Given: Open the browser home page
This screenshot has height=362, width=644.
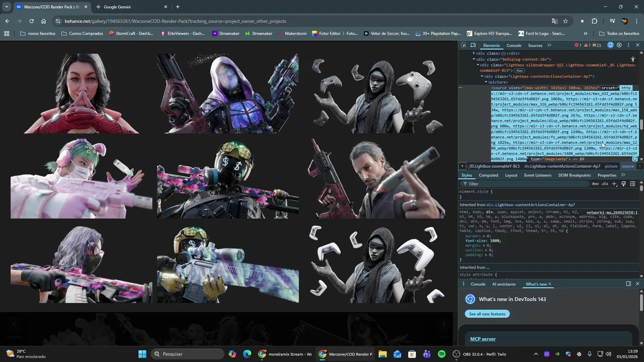Looking at the screenshot, I should [x=44, y=21].
